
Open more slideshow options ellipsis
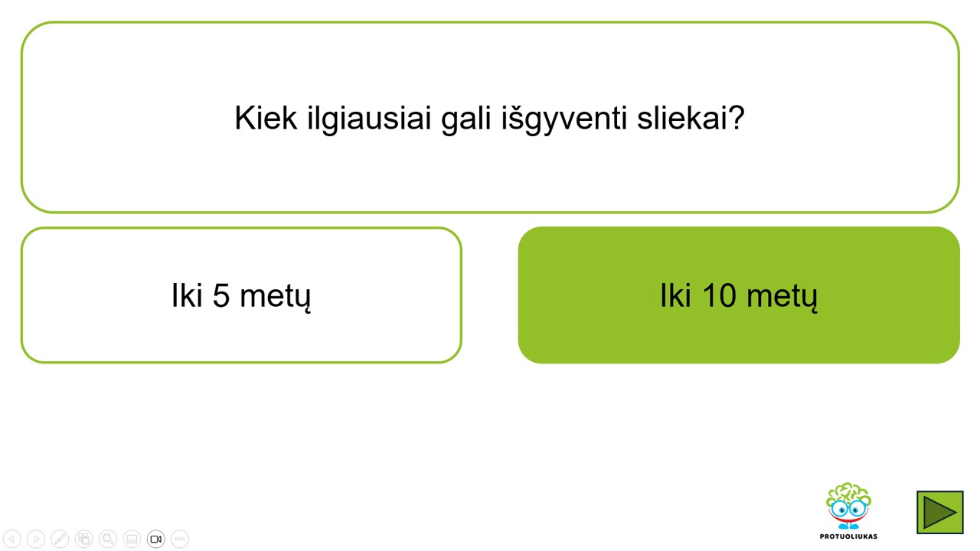click(x=180, y=540)
